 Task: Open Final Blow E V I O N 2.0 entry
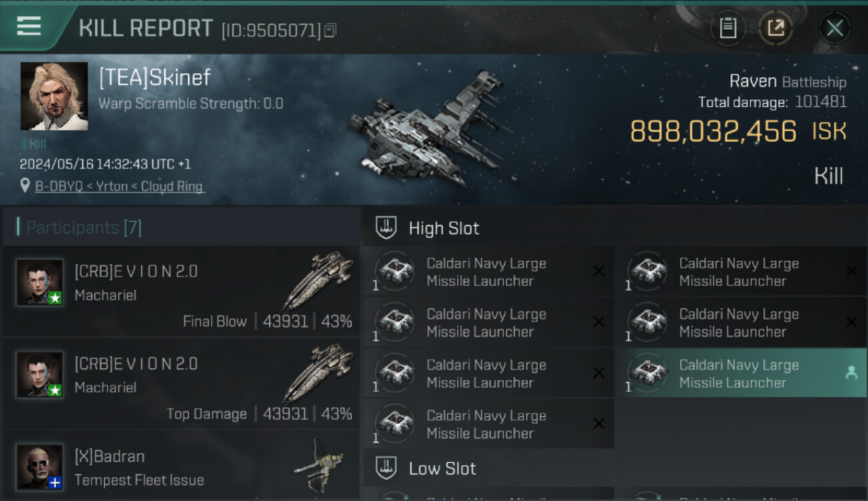(181, 292)
